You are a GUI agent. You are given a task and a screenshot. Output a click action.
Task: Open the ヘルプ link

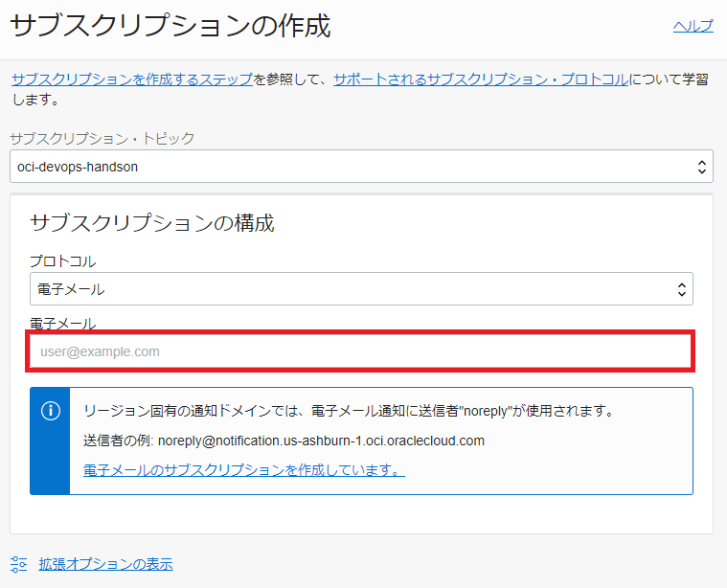coord(693,26)
